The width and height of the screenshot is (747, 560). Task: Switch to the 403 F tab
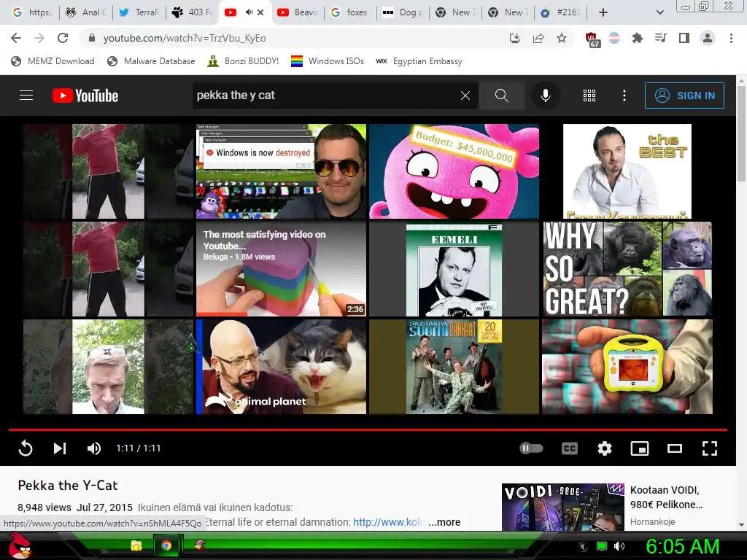pos(192,12)
